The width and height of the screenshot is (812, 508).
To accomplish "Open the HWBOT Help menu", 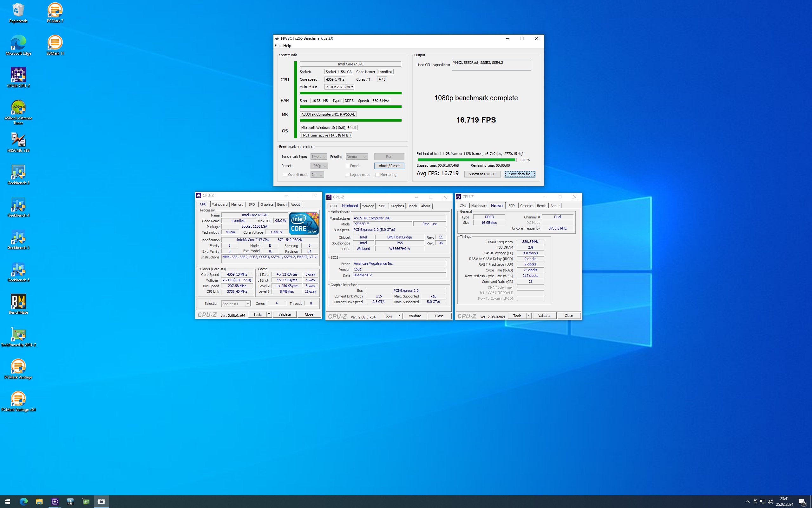I will point(287,46).
